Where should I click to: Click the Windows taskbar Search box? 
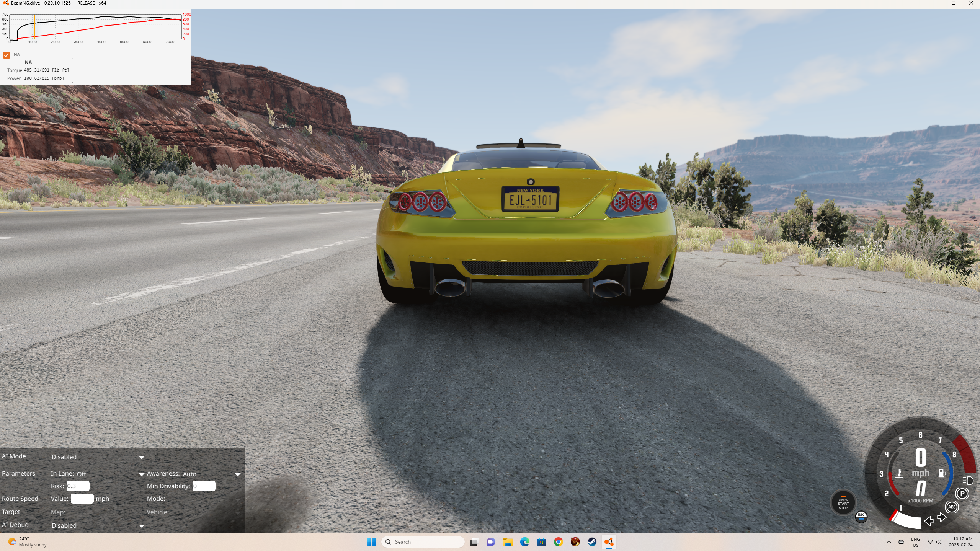pos(423,542)
